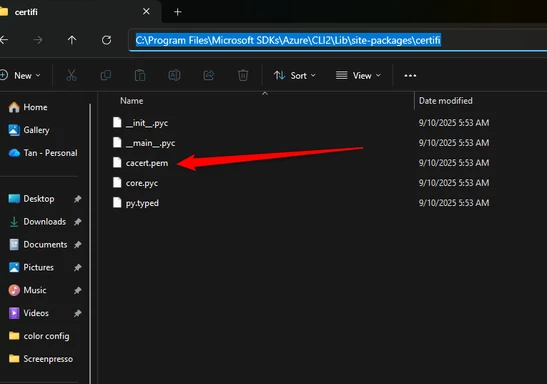Click the Paste clipboard icon
The height and width of the screenshot is (384, 547).
tap(140, 75)
